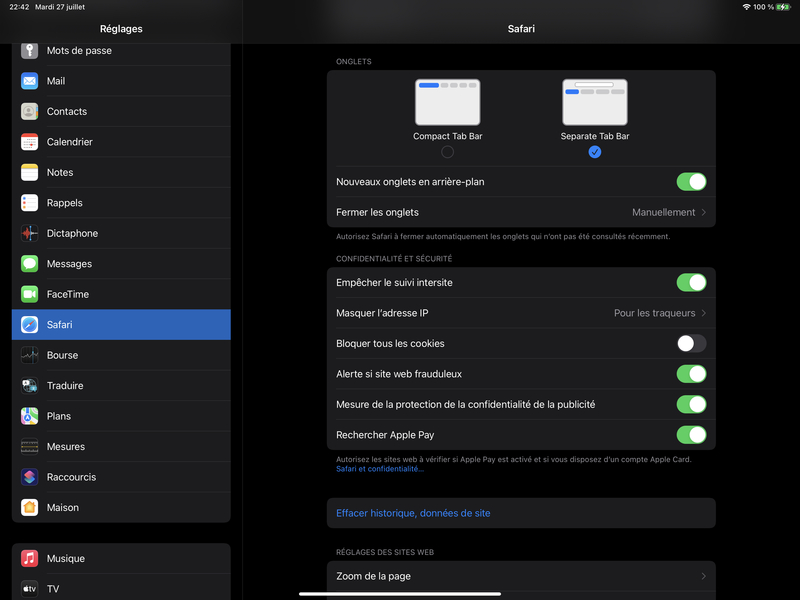Tap the Raccourcis app icon
Image resolution: width=800 pixels, height=600 pixels.
click(x=30, y=477)
